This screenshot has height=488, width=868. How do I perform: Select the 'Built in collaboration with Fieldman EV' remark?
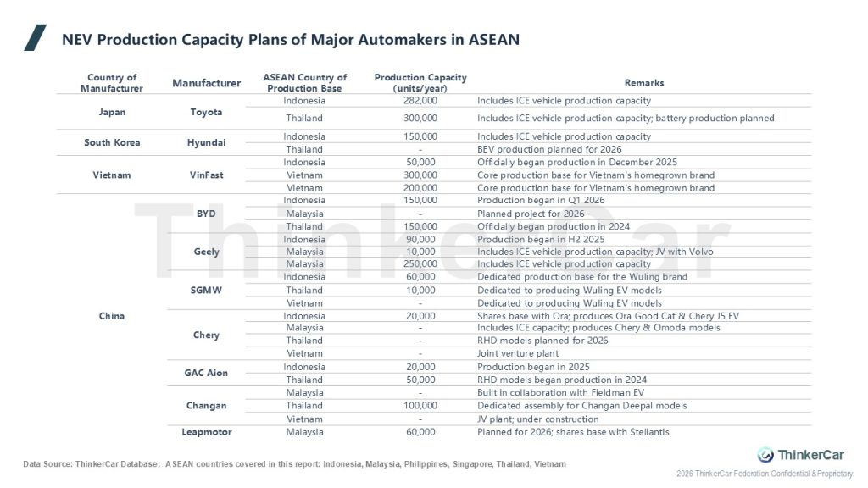pos(561,393)
